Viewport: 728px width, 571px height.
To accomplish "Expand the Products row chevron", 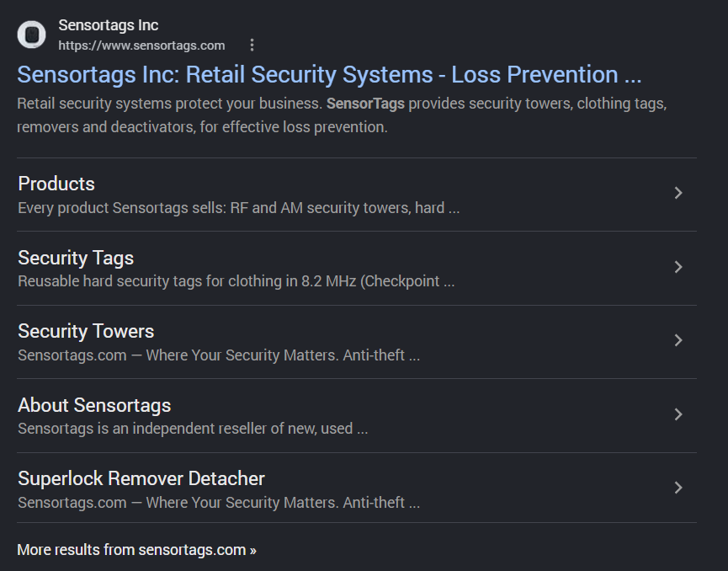I will pos(678,193).
